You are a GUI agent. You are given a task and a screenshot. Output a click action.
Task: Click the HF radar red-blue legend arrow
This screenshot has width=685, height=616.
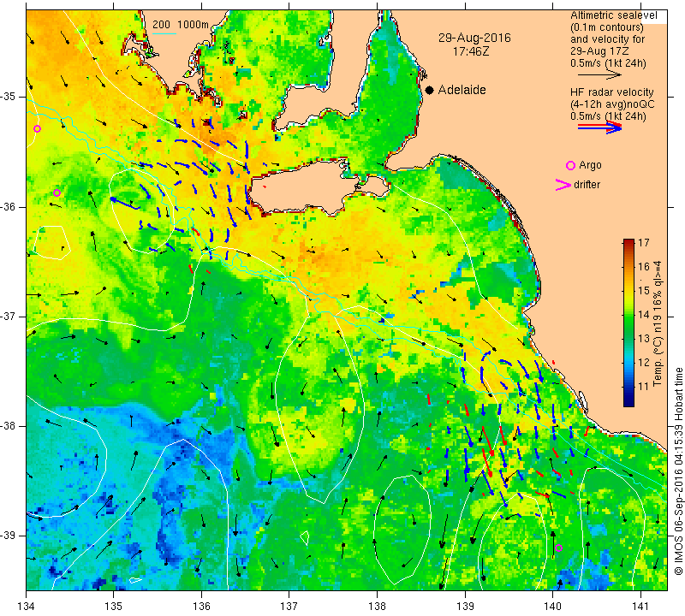[600, 127]
